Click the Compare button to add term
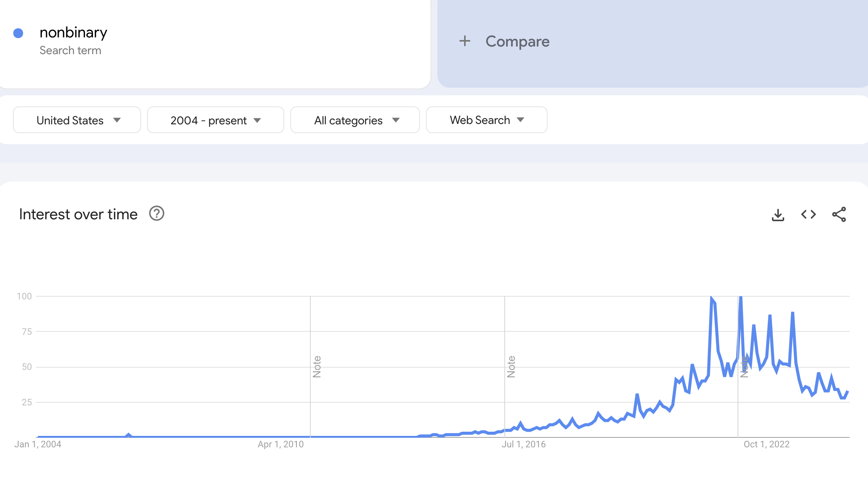Image resolution: width=868 pixels, height=495 pixels. [x=517, y=41]
